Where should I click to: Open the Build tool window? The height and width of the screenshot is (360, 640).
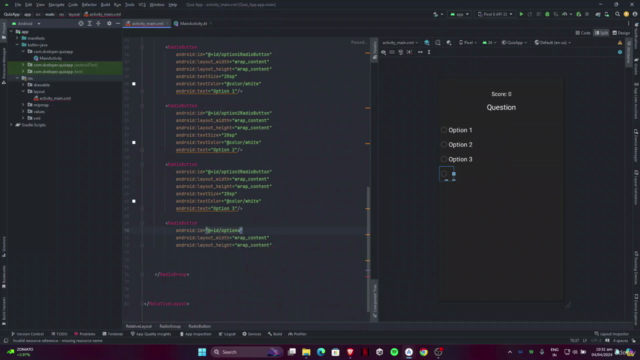coord(275,334)
